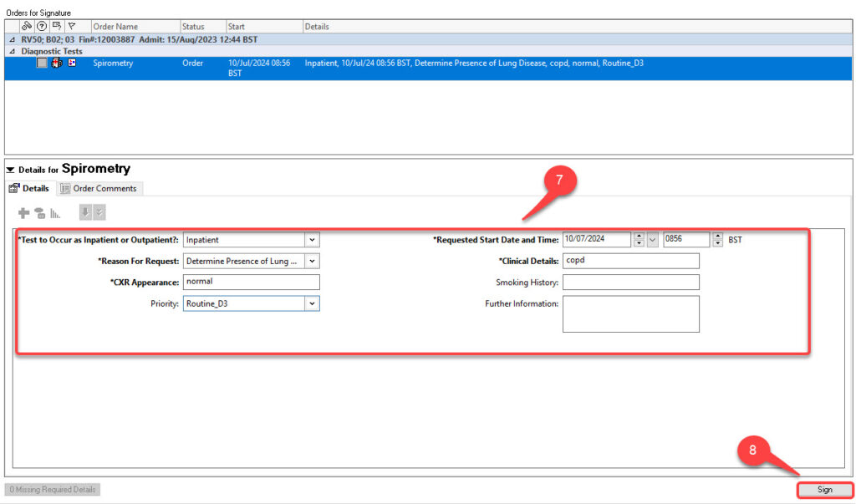The width and height of the screenshot is (856, 504).
Task: Open the Priority dropdown showing Routine_D3
Action: tap(312, 303)
